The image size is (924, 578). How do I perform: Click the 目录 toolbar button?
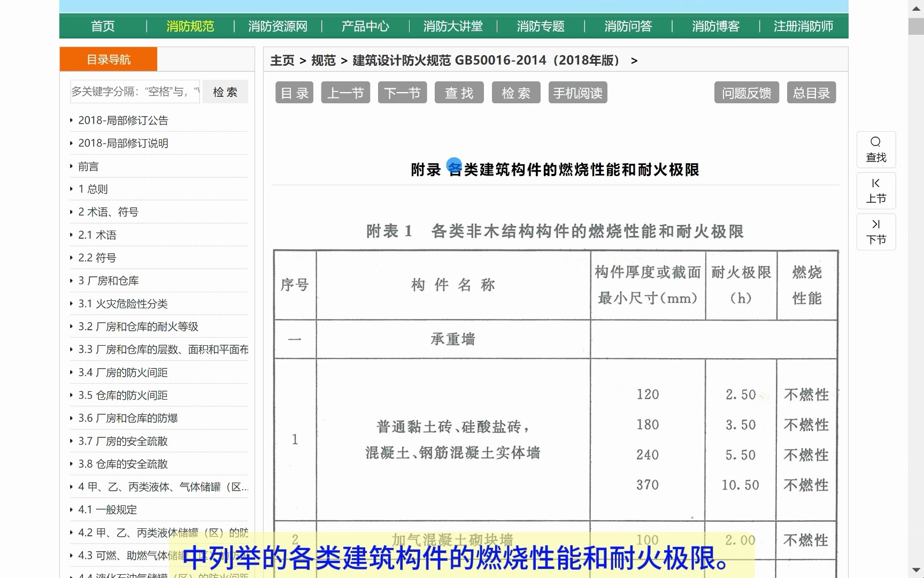(294, 92)
